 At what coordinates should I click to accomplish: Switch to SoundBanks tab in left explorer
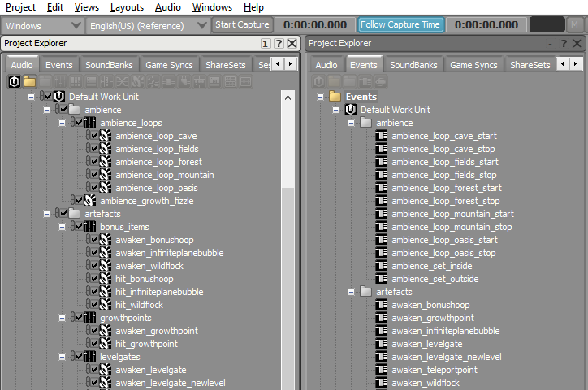[109, 65]
